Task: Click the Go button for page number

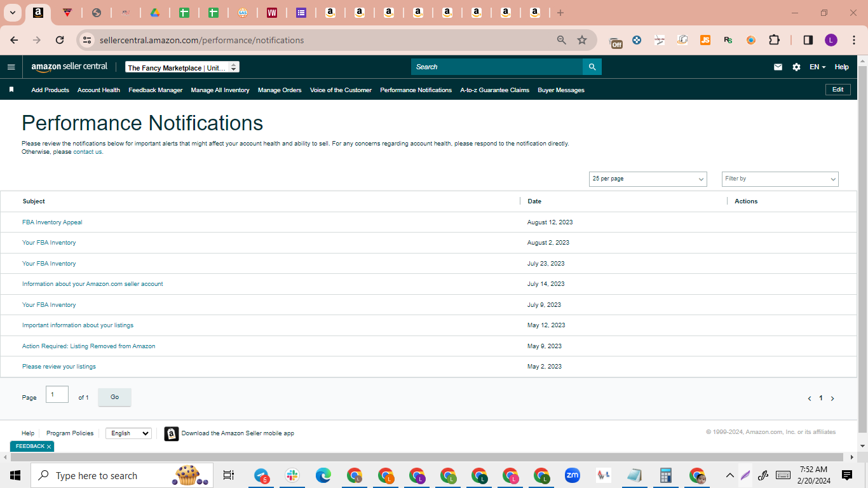Action: [114, 397]
